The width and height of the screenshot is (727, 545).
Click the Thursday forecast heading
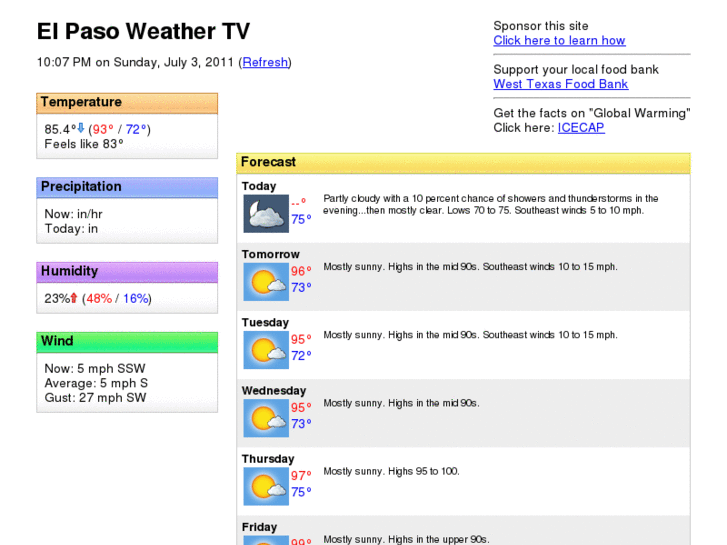tap(268, 459)
